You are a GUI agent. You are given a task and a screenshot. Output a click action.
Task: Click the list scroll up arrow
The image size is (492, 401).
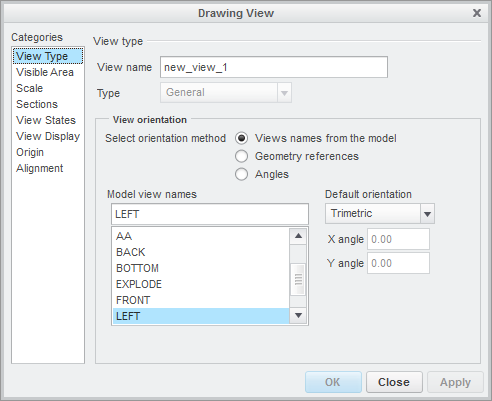point(298,236)
